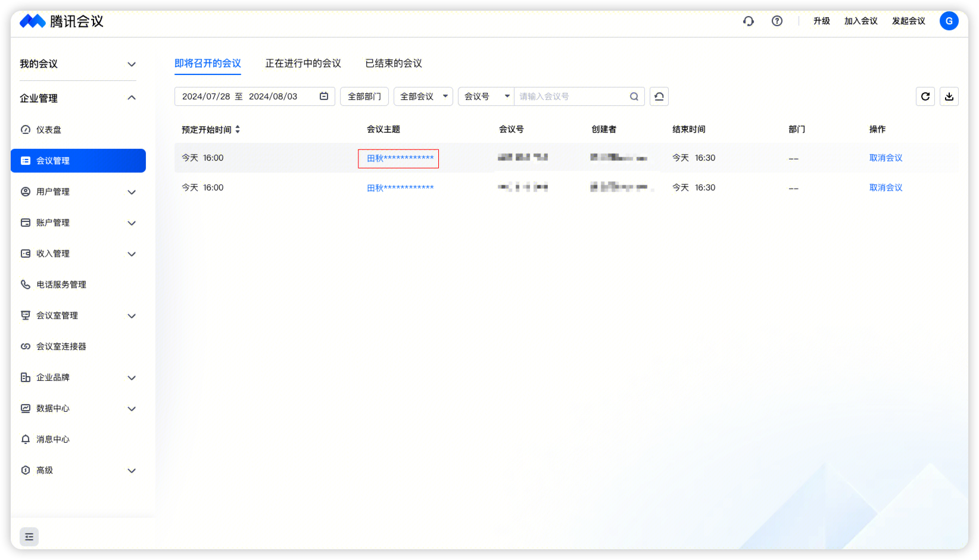979x560 pixels.
Task: Click the 消息中心 bell icon
Action: click(26, 439)
